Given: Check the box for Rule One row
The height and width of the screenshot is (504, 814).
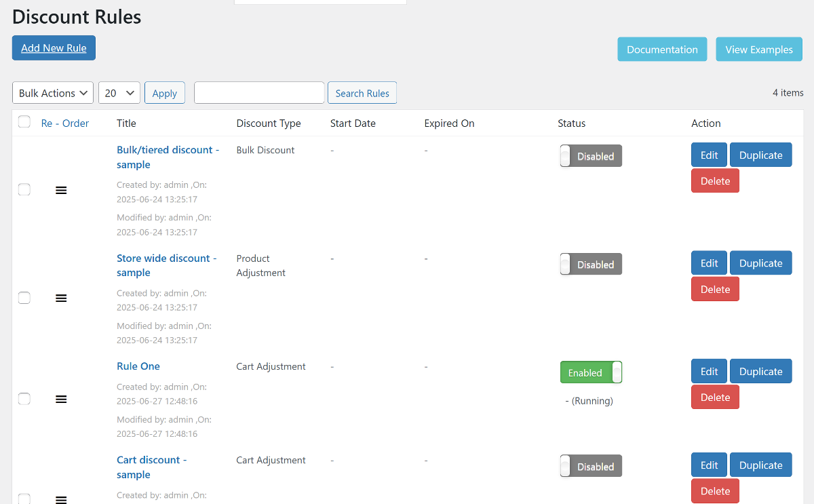Looking at the screenshot, I should (24, 399).
